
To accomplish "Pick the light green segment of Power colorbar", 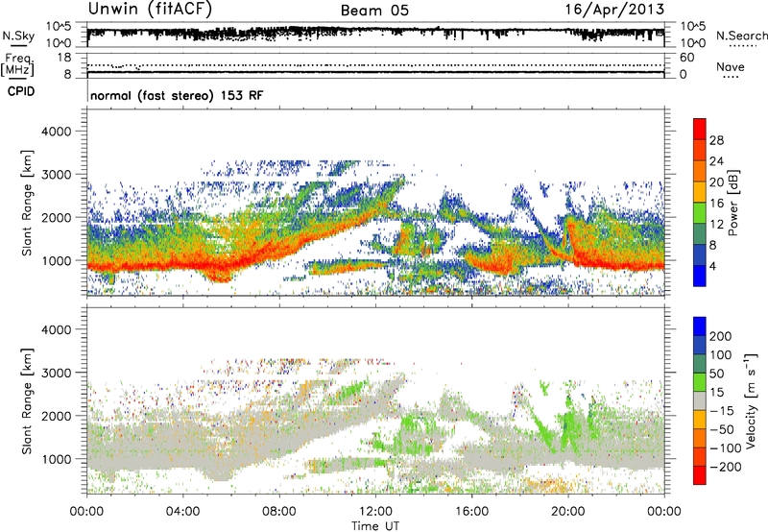I will 700,213.
